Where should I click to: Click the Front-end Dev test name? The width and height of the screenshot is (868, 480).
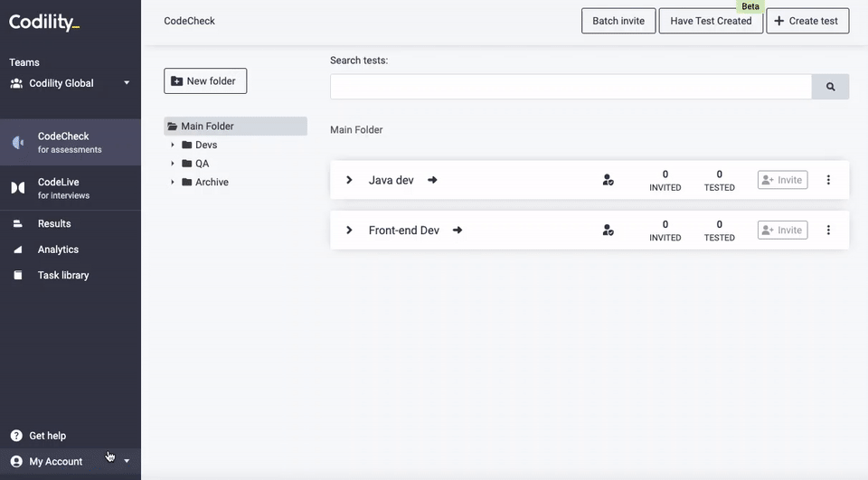pyautogui.click(x=404, y=231)
